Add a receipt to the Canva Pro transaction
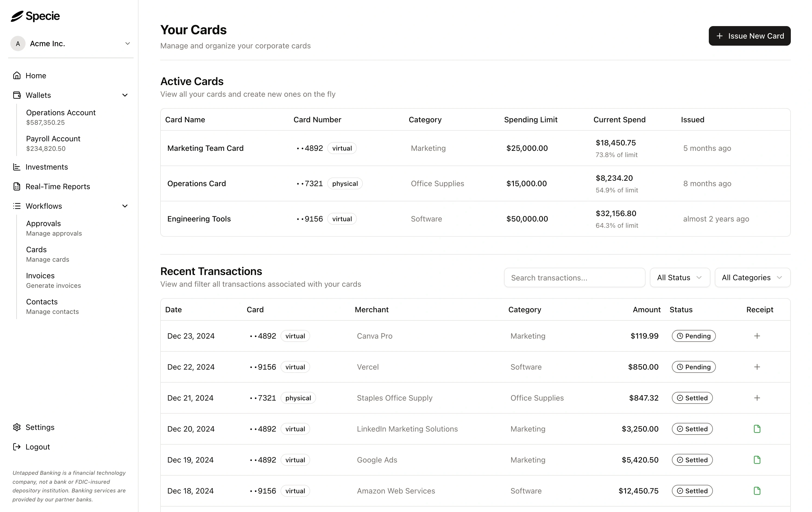Image resolution: width=812 pixels, height=512 pixels. point(757,336)
